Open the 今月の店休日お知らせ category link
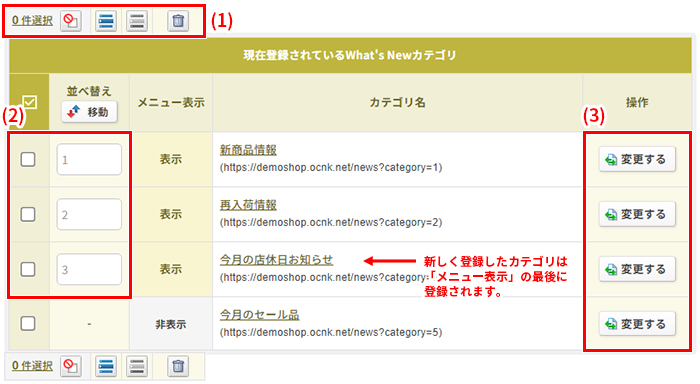Screen dimensions: 700x384 pos(276,260)
